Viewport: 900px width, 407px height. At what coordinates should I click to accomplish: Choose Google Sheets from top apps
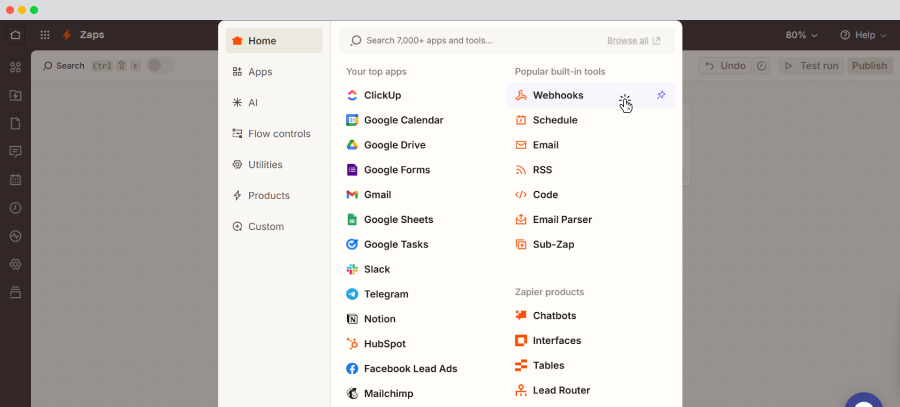coord(397,219)
